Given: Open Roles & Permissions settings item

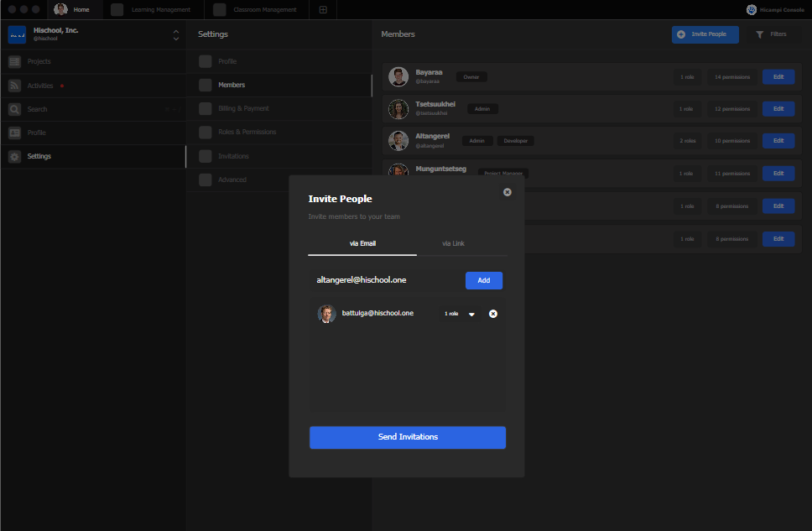Looking at the screenshot, I should (247, 132).
